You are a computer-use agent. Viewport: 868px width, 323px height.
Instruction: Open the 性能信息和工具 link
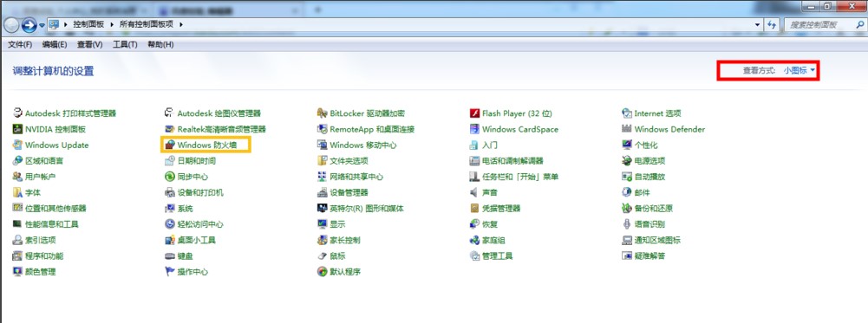click(52, 224)
